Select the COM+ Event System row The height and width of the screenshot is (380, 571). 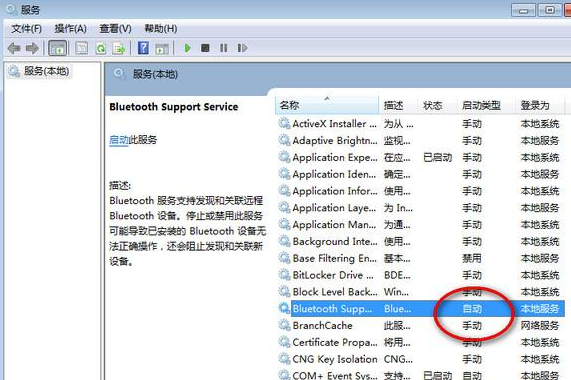[x=420, y=375]
